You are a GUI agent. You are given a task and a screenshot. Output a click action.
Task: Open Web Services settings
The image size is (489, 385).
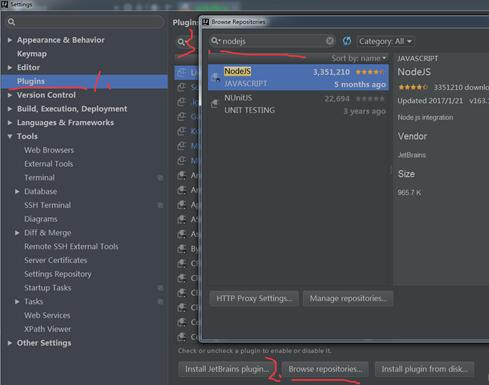pos(47,315)
